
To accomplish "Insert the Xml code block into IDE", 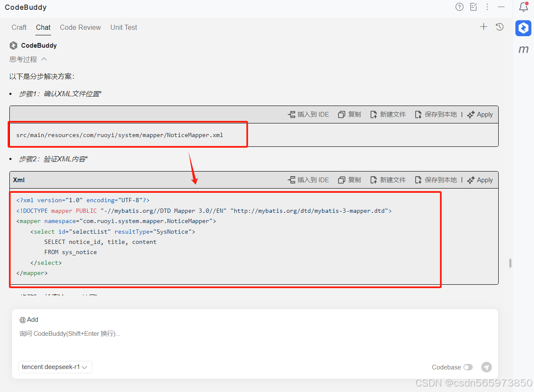I will [308, 180].
